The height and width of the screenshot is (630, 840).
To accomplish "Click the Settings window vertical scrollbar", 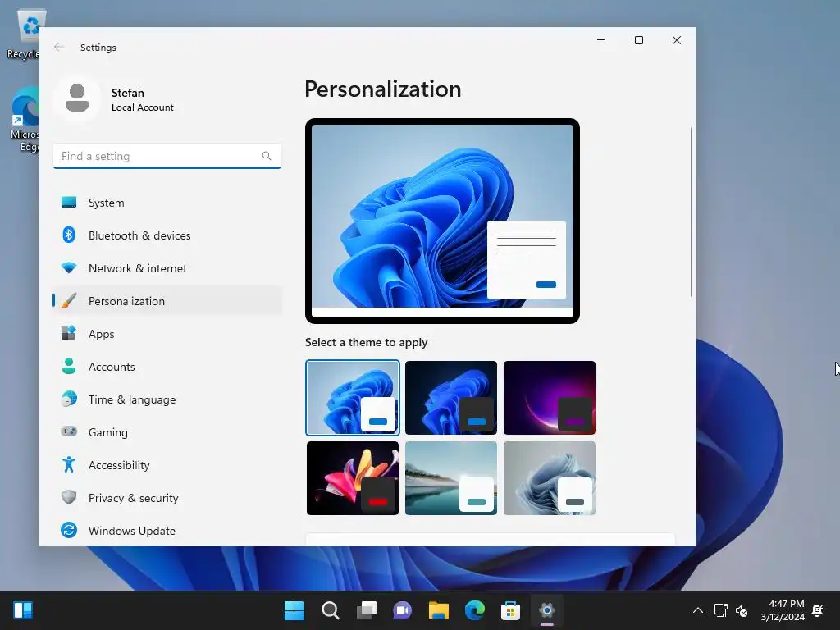I will click(x=691, y=212).
